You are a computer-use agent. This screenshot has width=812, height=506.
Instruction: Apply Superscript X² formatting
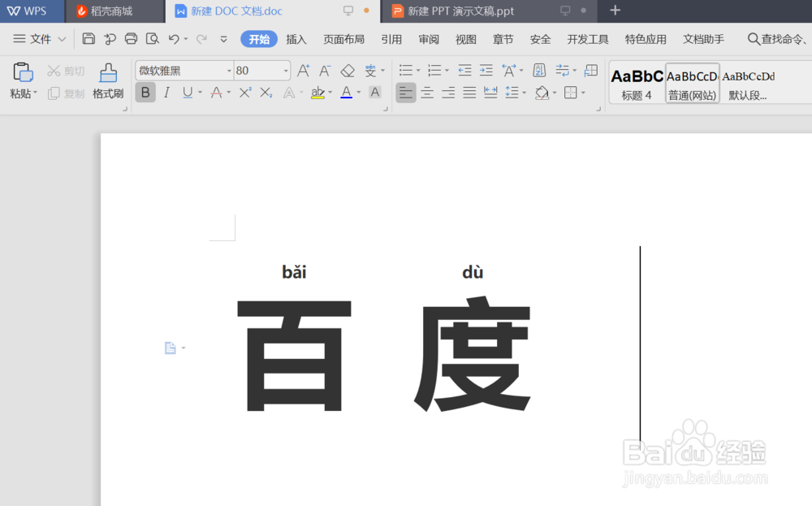(x=245, y=93)
